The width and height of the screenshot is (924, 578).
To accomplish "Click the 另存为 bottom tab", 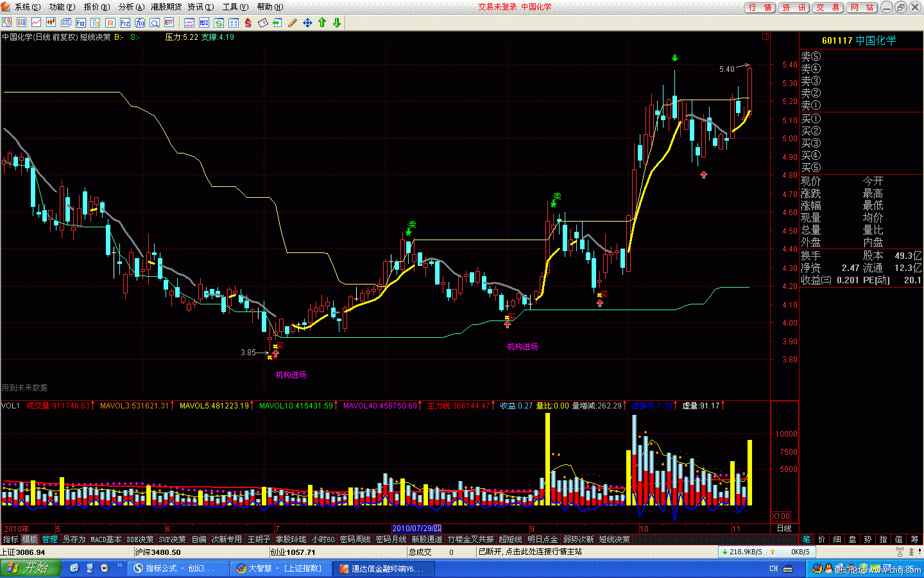I will pos(74,539).
